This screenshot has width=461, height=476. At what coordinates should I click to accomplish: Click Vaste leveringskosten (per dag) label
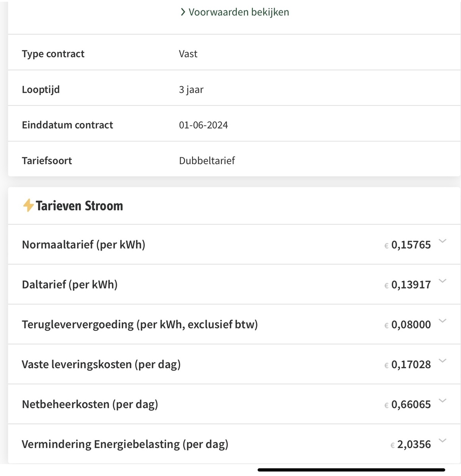[101, 365]
